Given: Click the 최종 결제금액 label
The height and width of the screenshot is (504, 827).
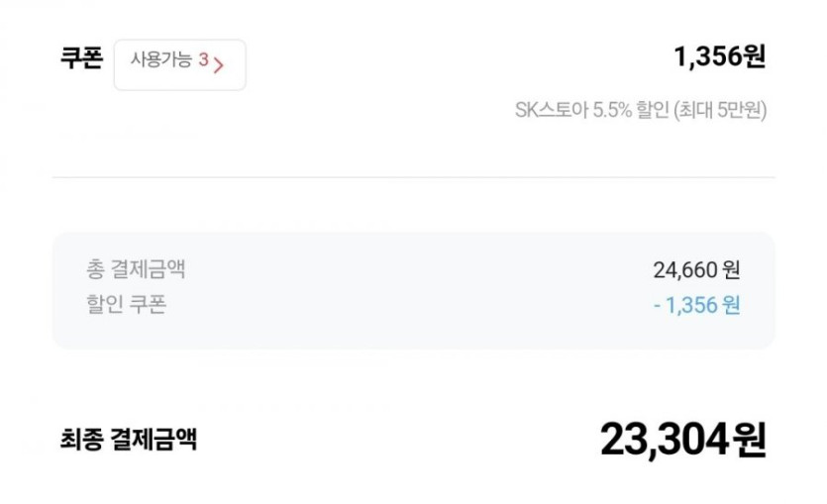Looking at the screenshot, I should 129,439.
